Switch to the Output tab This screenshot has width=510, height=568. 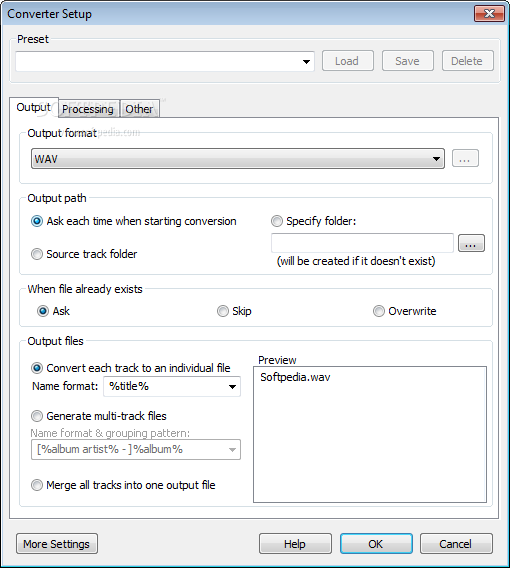coord(34,107)
